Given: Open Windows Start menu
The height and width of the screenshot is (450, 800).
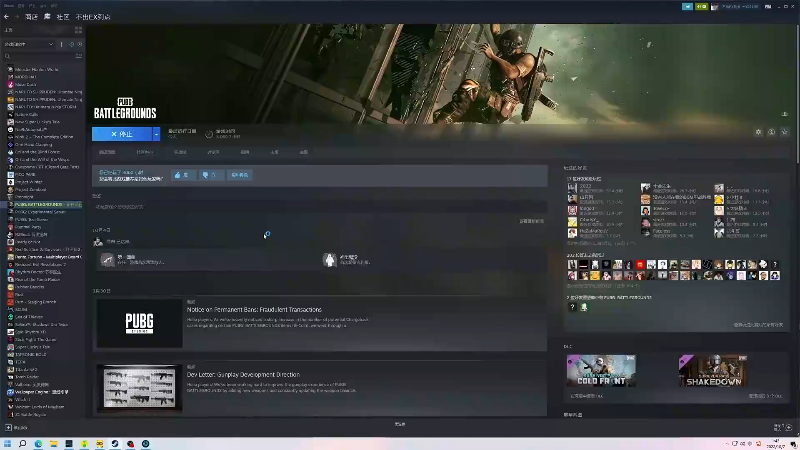Looking at the screenshot, I should [7, 444].
